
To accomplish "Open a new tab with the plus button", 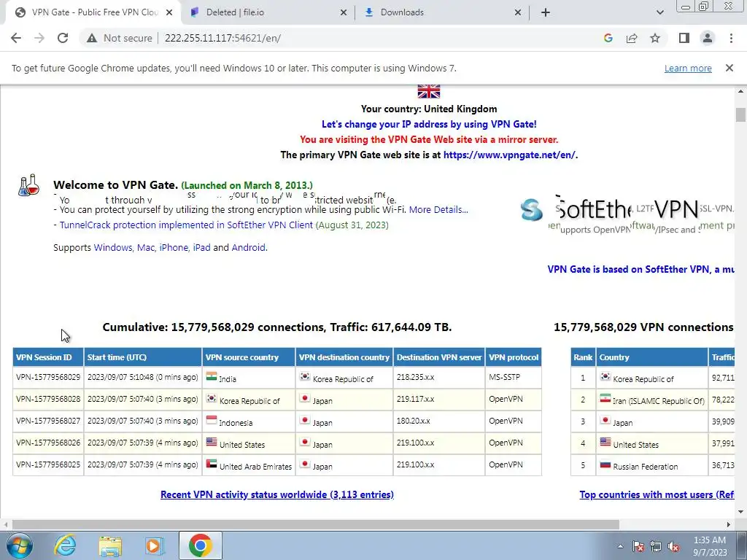I will tap(546, 12).
